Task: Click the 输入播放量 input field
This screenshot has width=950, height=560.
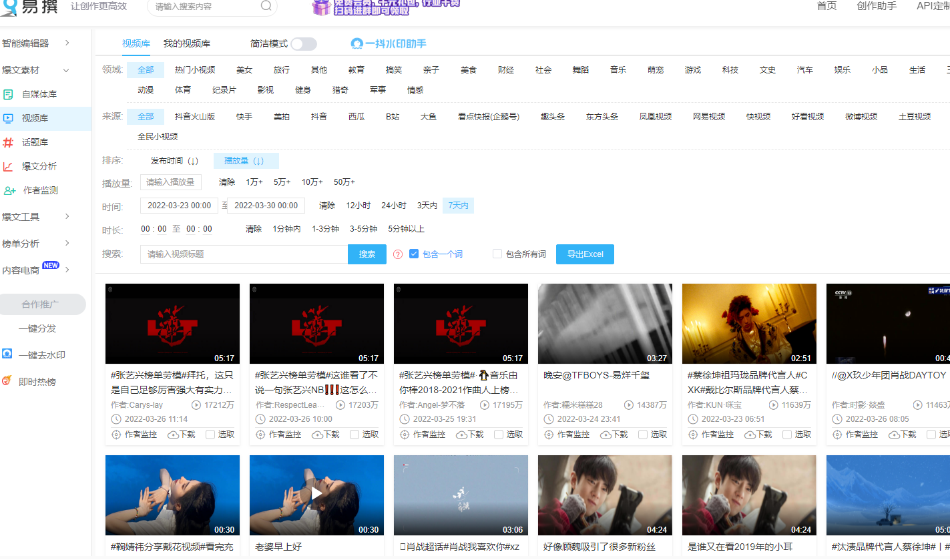Action: (171, 182)
